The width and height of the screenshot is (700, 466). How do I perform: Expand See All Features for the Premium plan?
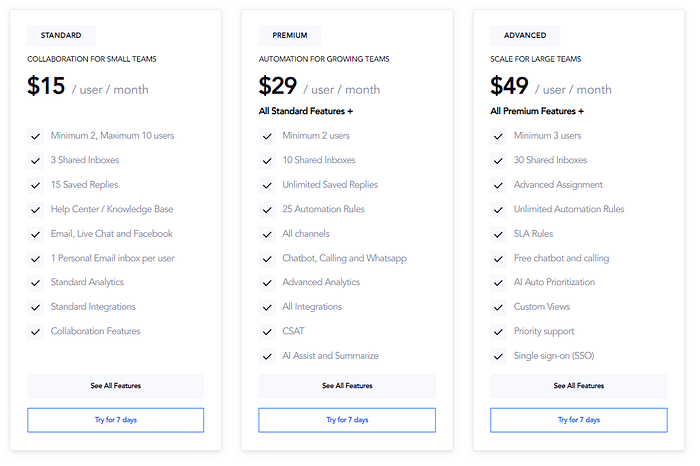pos(347,385)
